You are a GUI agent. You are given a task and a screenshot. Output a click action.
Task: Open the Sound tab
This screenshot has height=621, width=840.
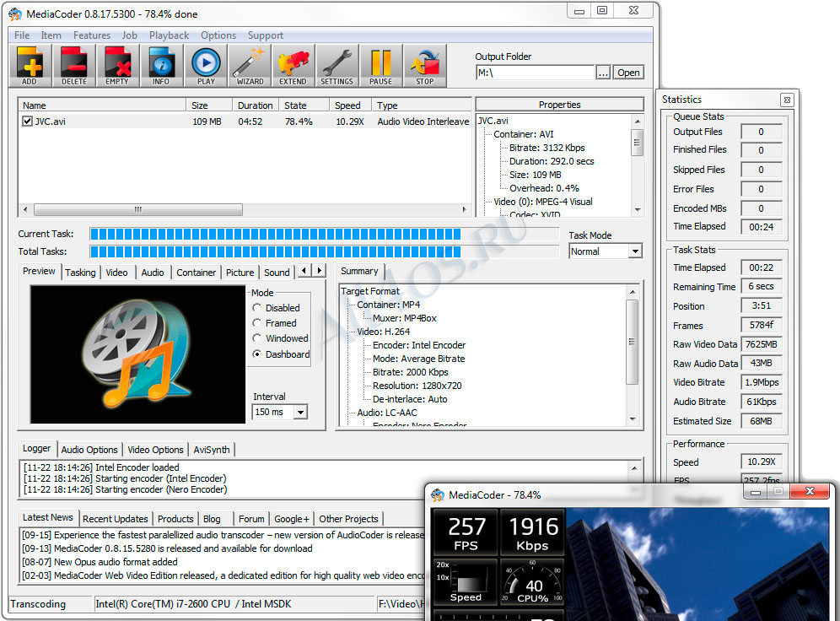coord(277,273)
